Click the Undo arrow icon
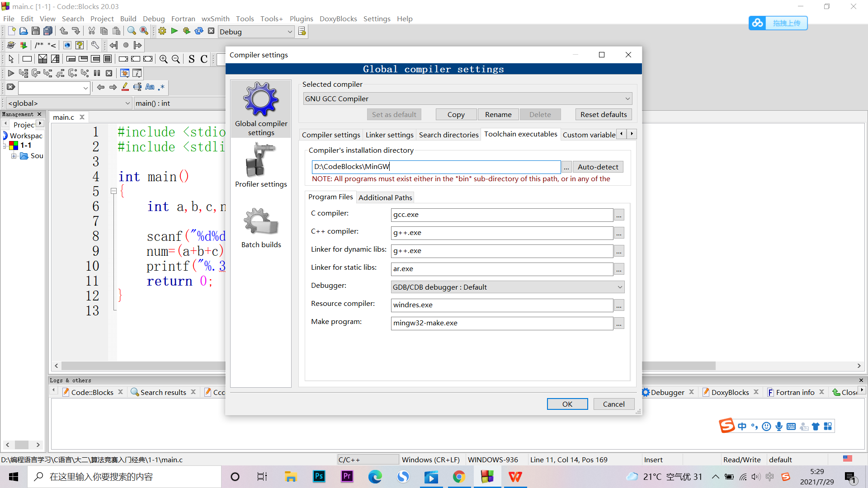The height and width of the screenshot is (488, 868). click(x=64, y=31)
